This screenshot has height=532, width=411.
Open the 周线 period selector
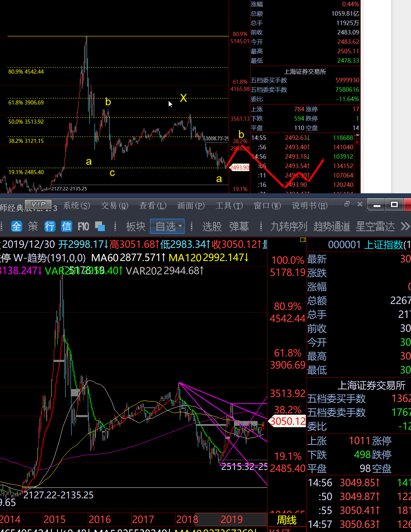click(x=287, y=520)
